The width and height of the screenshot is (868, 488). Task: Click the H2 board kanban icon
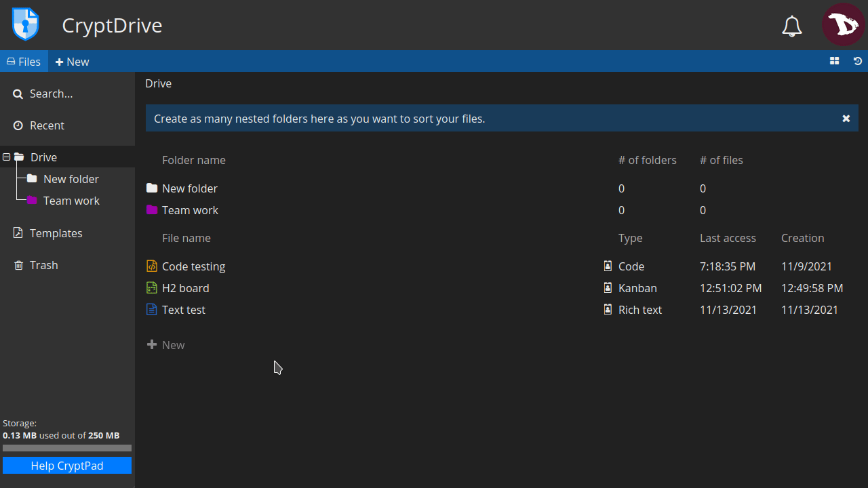click(152, 288)
